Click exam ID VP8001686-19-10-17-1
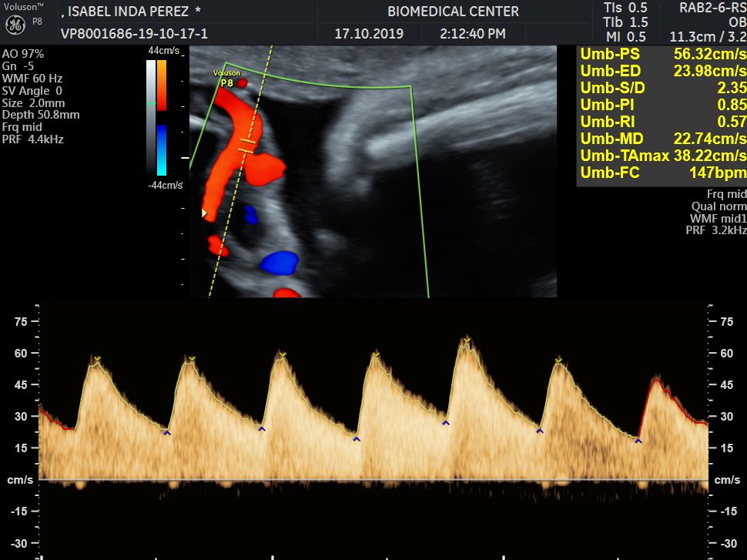 tap(134, 34)
